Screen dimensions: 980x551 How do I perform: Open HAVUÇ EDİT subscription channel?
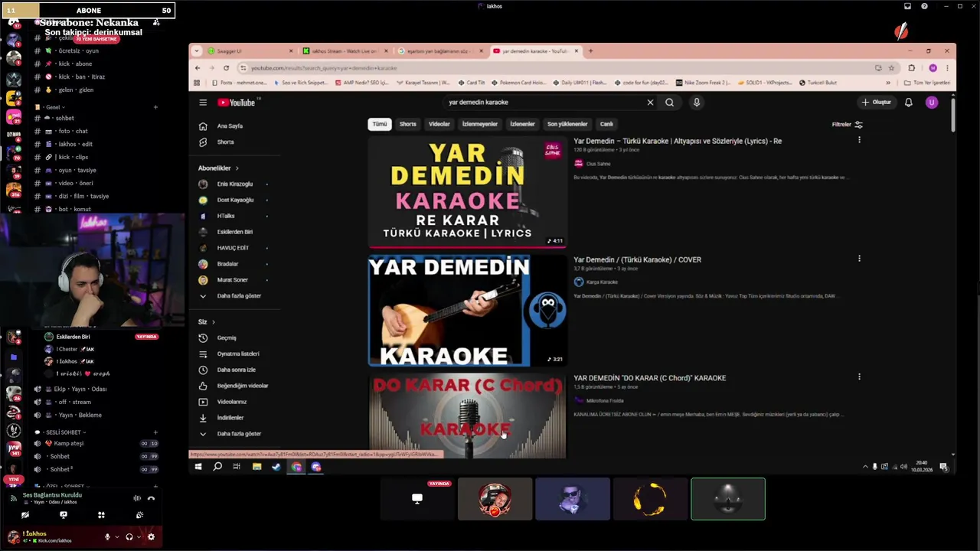point(233,248)
